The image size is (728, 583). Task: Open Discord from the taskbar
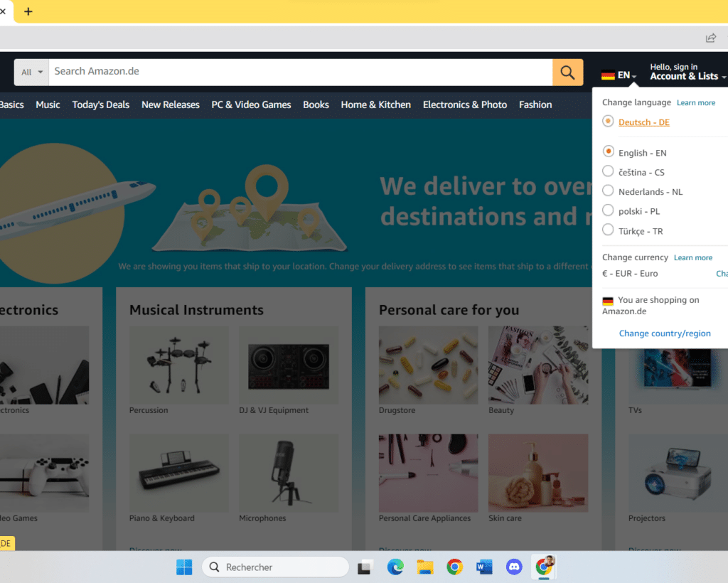[514, 567]
